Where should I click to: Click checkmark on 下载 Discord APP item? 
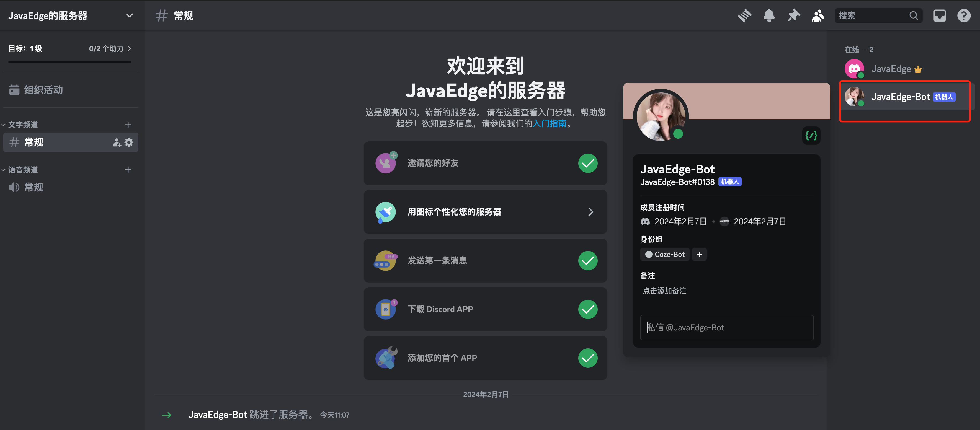coord(588,309)
